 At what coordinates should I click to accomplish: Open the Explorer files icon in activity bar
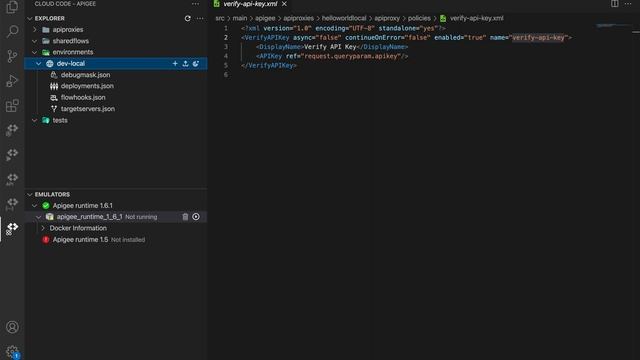tap(12, 7)
